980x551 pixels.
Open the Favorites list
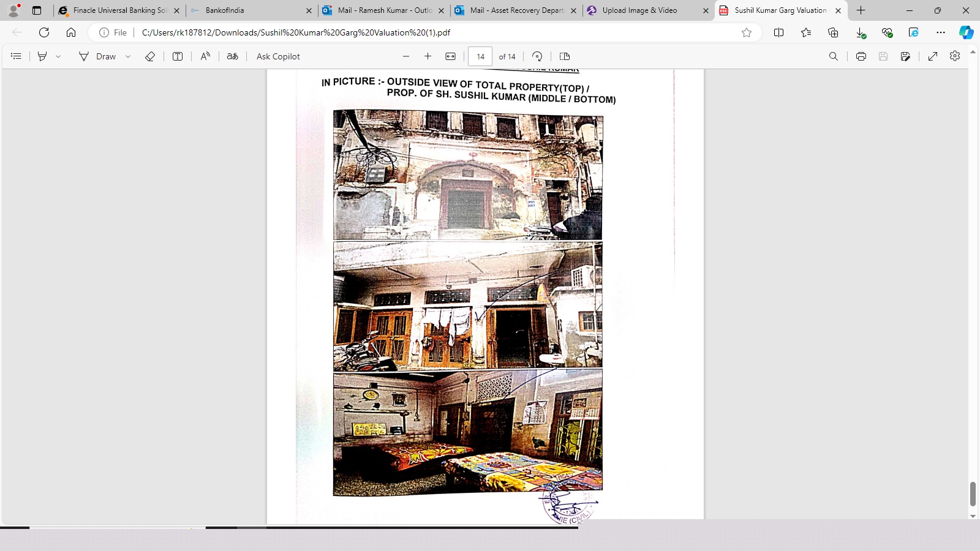tap(806, 32)
